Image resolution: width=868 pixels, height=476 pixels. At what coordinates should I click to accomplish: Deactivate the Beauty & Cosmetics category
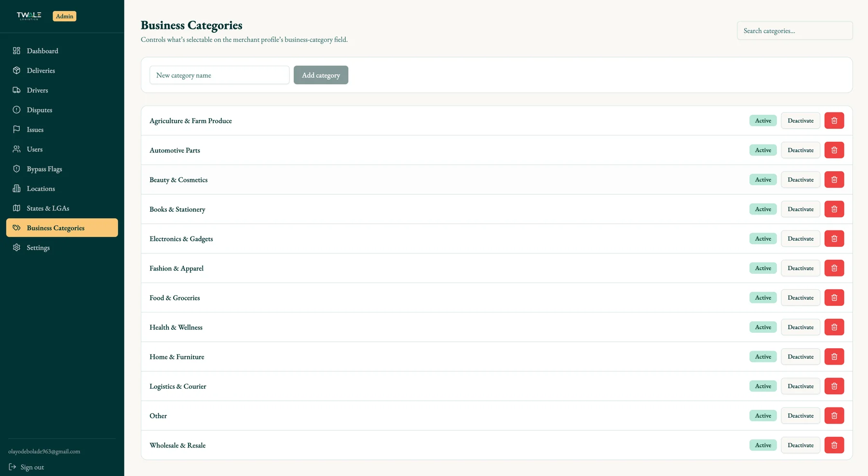(x=800, y=179)
